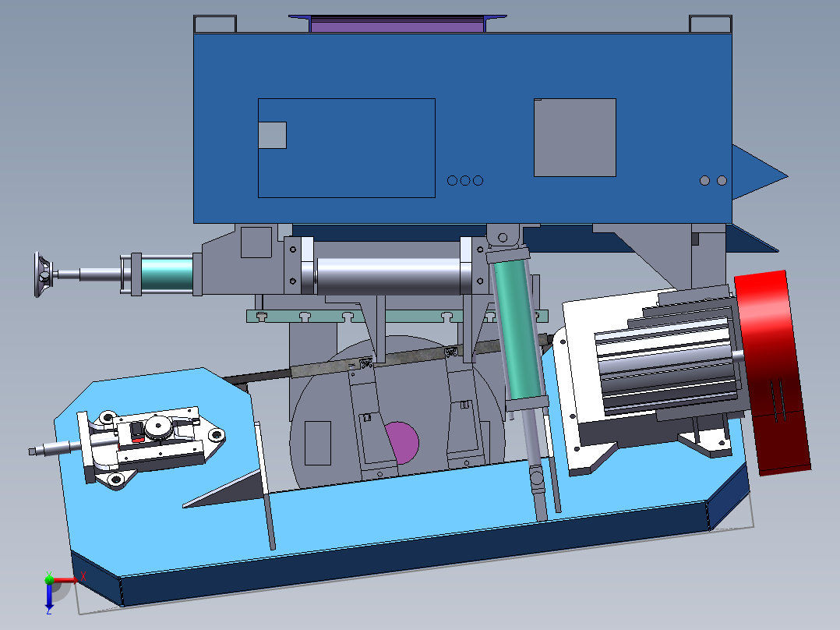Screen dimensions: 840x630
Task: Select the large grey square cabinet panel
Action: (x=575, y=137)
